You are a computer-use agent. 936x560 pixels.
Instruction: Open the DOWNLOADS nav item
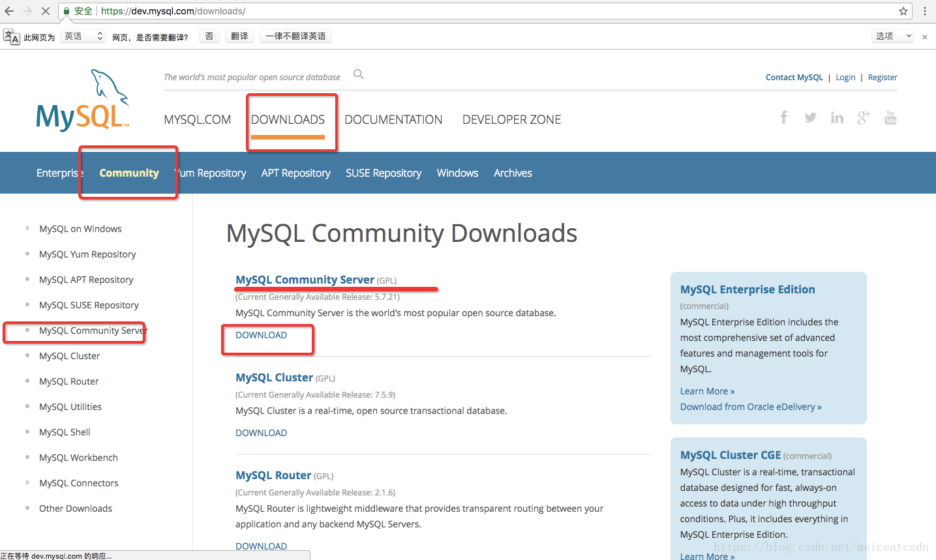288,120
